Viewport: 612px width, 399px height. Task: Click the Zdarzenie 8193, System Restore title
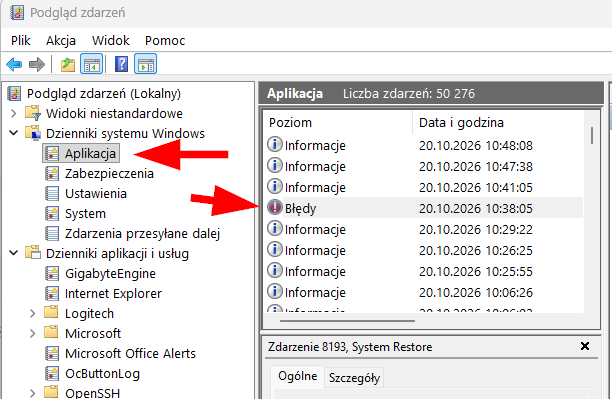coord(350,347)
